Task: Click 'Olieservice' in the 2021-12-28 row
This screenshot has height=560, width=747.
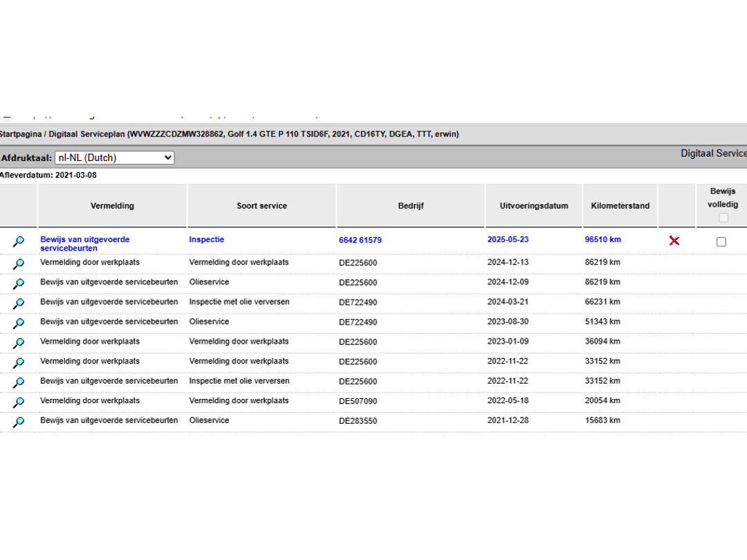Action: (x=209, y=420)
